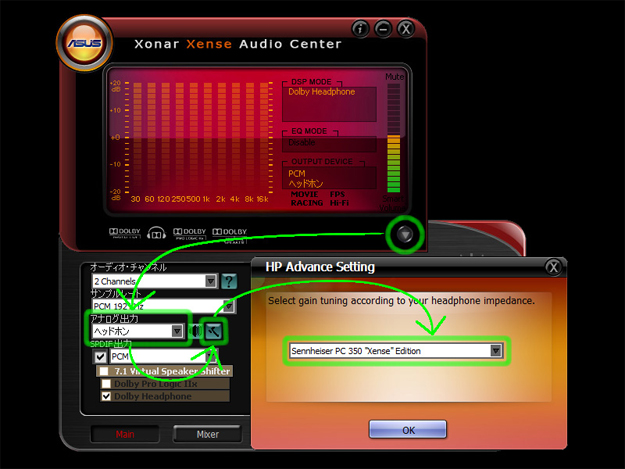Click the gain tuning instruction text
Viewport: 625px width, 469px height.
(x=401, y=300)
